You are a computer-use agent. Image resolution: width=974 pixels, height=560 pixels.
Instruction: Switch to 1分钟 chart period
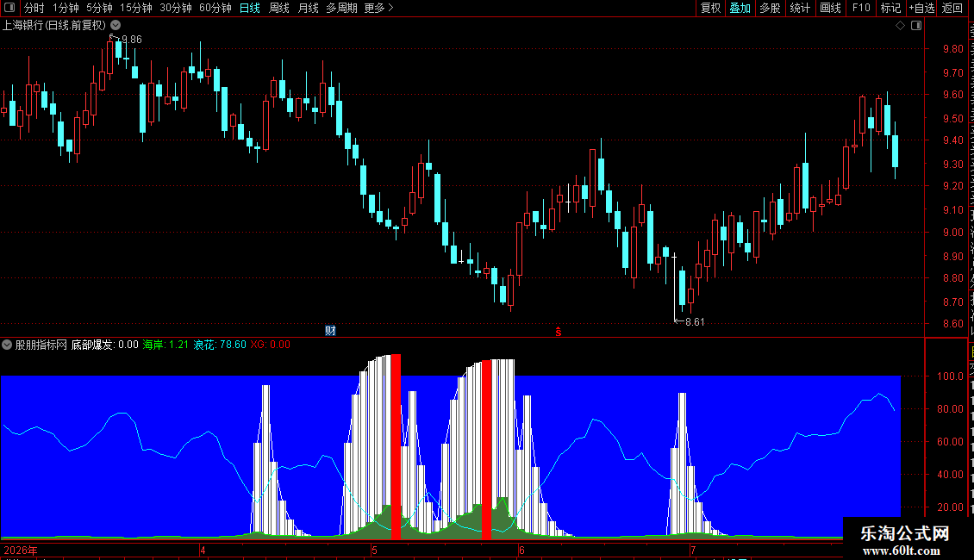[x=66, y=8]
